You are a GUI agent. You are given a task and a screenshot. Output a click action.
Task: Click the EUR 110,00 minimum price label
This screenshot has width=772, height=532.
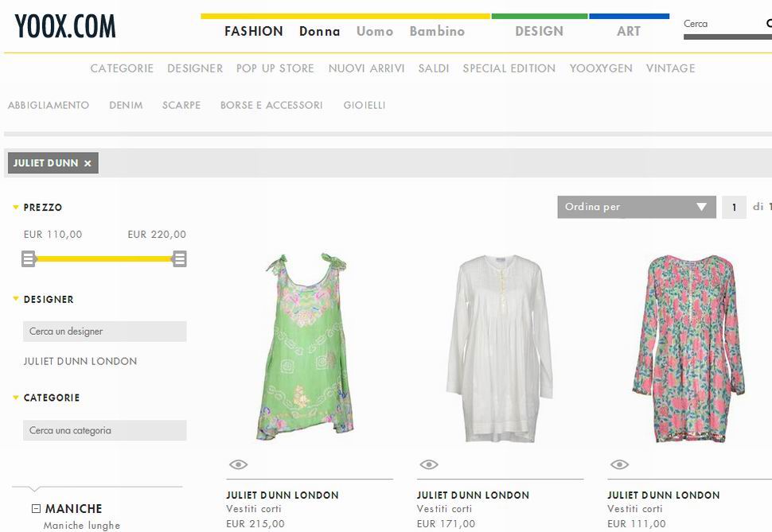[x=53, y=235]
